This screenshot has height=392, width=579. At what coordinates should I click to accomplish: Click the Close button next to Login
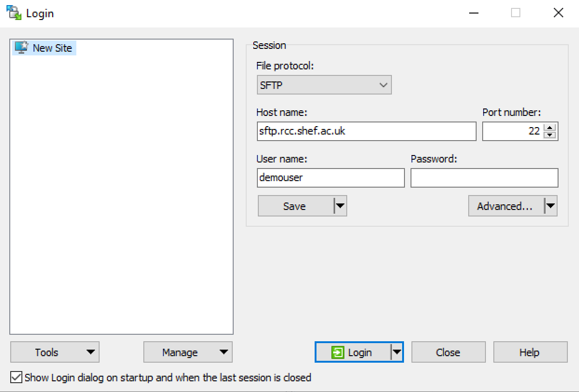(448, 352)
